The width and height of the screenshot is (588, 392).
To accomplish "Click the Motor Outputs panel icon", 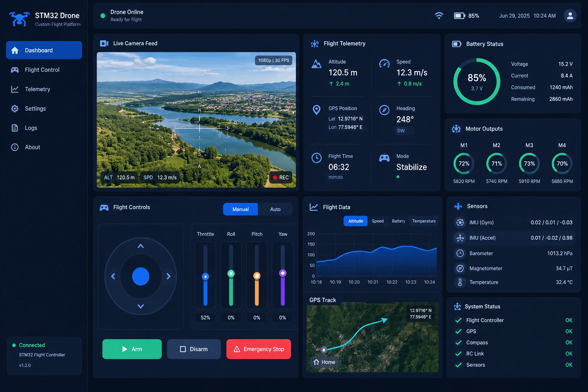I will [x=456, y=129].
